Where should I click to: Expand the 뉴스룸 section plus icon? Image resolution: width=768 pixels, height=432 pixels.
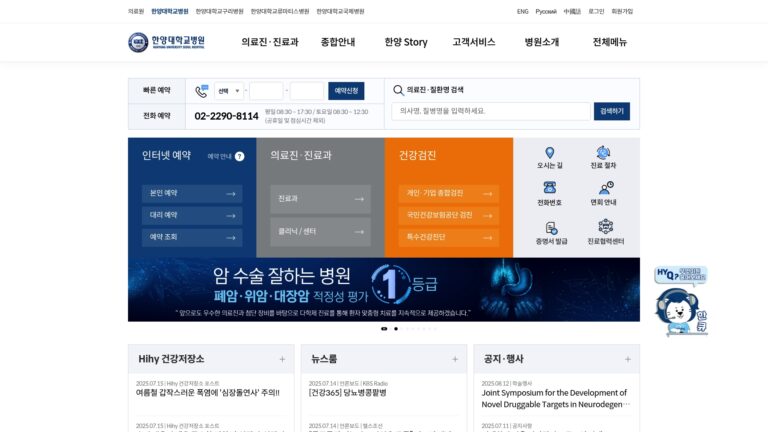pyautogui.click(x=455, y=359)
